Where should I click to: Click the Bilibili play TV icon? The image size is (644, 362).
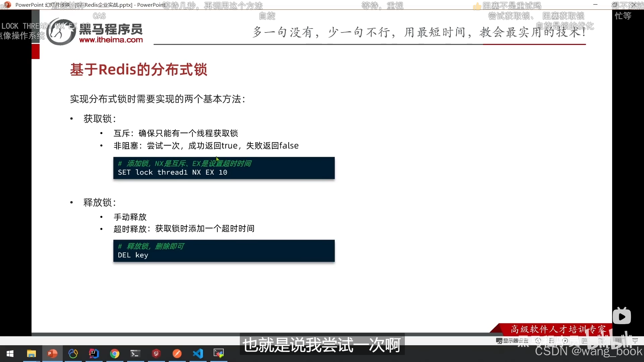[622, 316]
